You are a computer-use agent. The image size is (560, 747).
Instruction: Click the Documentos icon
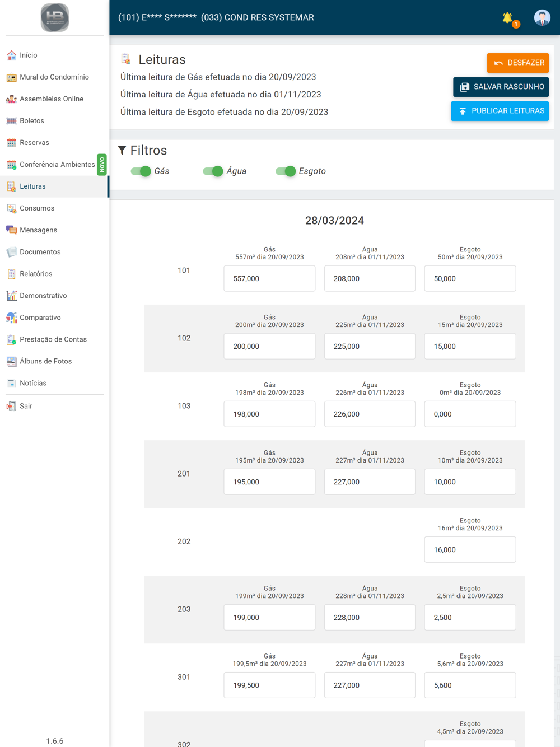[x=11, y=251]
